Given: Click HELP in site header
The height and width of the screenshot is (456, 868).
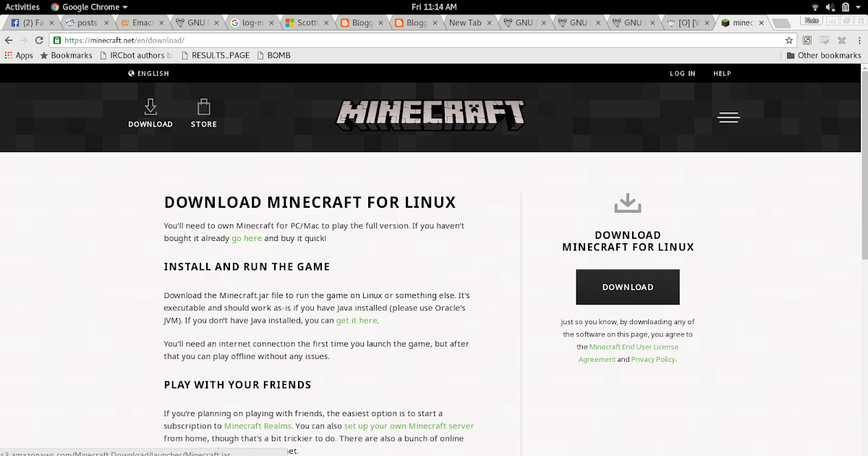Looking at the screenshot, I should pos(723,73).
